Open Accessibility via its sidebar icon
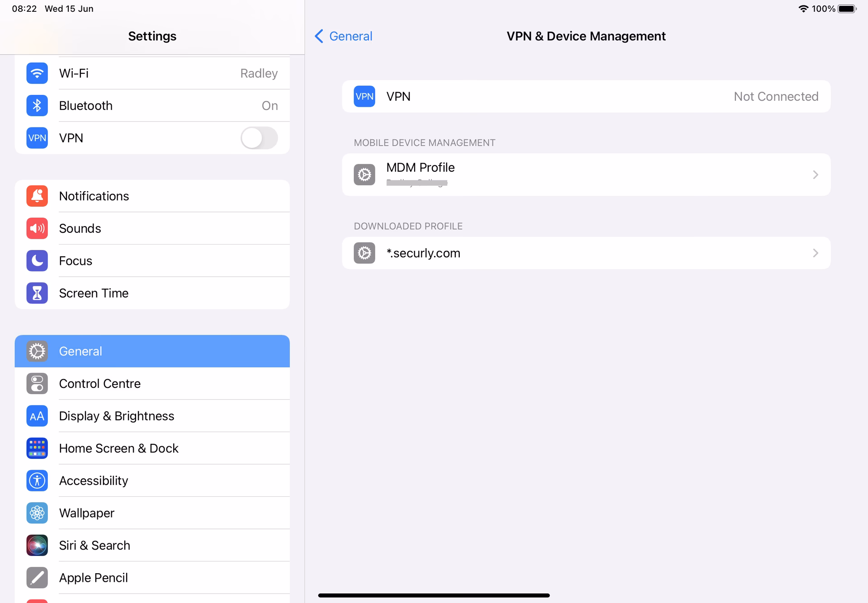Screen dimensions: 868x603 pyautogui.click(x=37, y=481)
